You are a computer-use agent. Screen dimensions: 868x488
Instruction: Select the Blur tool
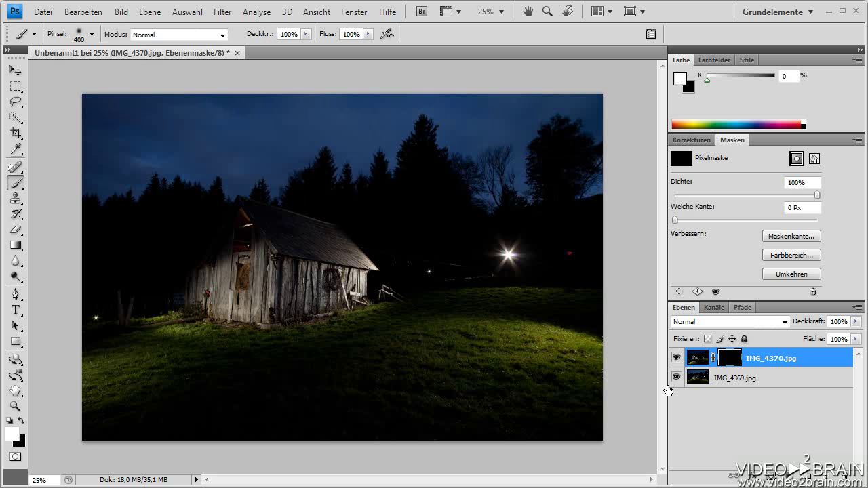click(15, 260)
